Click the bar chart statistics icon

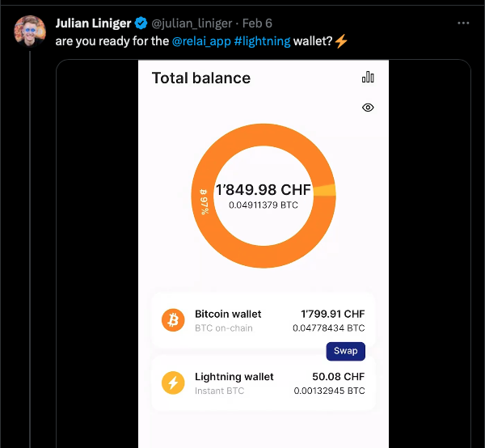pyautogui.click(x=368, y=77)
